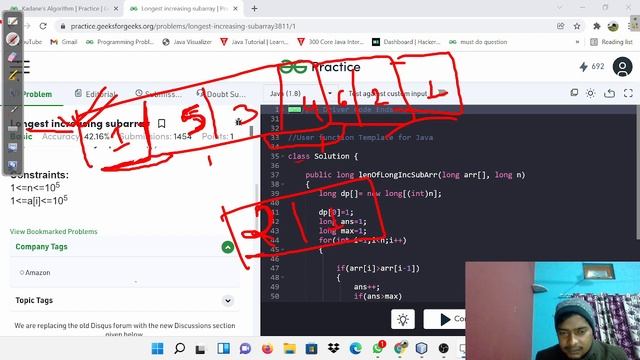Fold the for-loop block at line 45
The height and width of the screenshot is (360, 640).
pyautogui.click(x=283, y=249)
